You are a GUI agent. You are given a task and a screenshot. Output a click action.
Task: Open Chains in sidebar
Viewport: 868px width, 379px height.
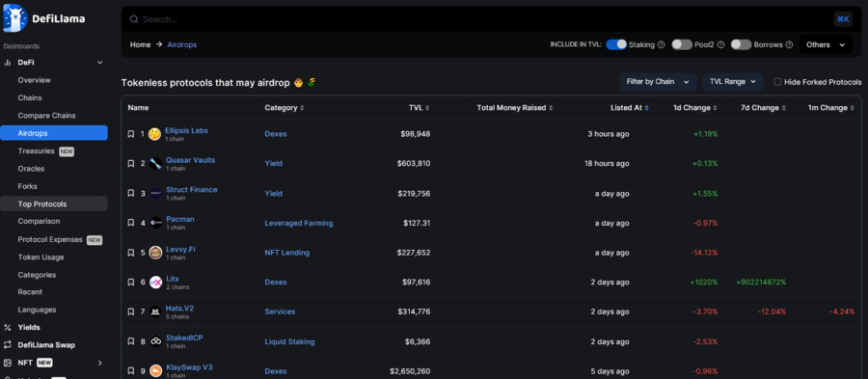30,98
